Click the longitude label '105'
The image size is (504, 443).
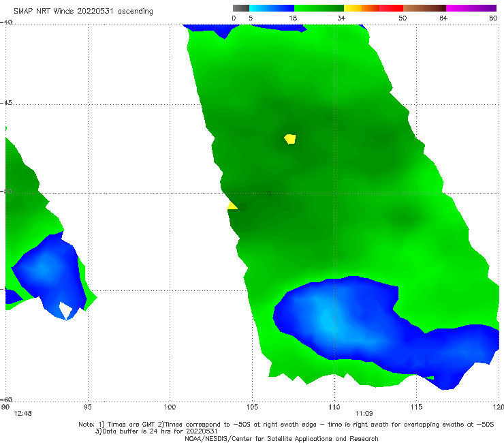click(x=252, y=408)
